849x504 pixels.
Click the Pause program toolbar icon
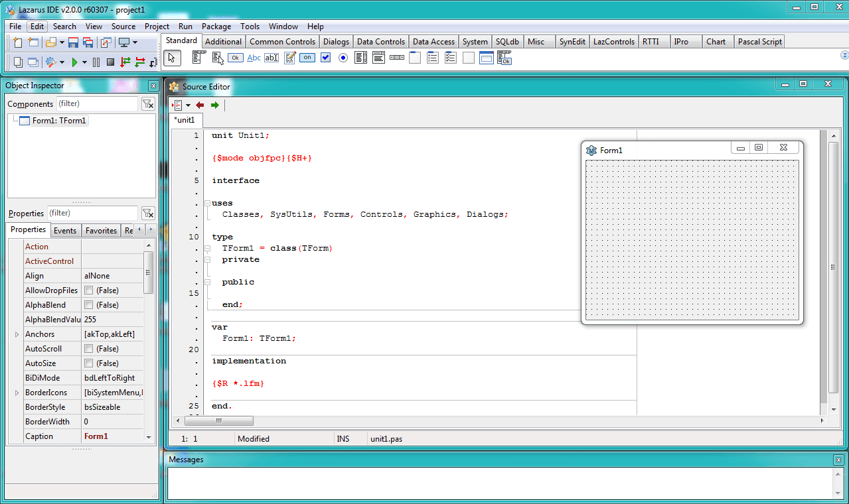pos(95,61)
